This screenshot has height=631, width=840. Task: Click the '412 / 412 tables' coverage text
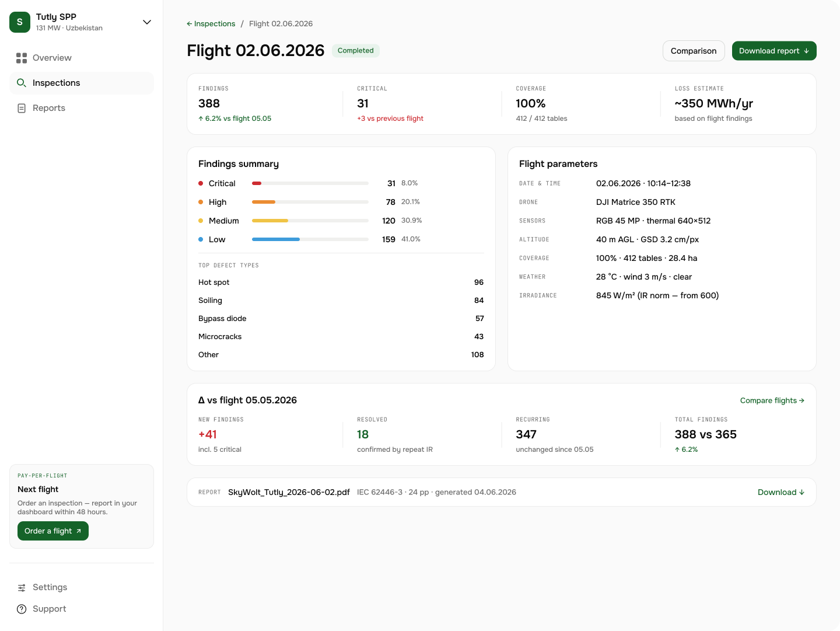pyautogui.click(x=541, y=118)
